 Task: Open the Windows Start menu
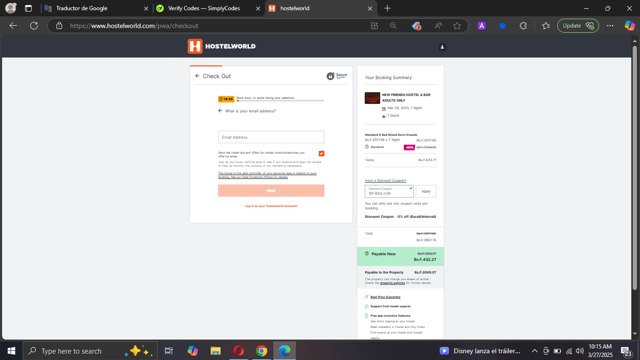click(11, 351)
